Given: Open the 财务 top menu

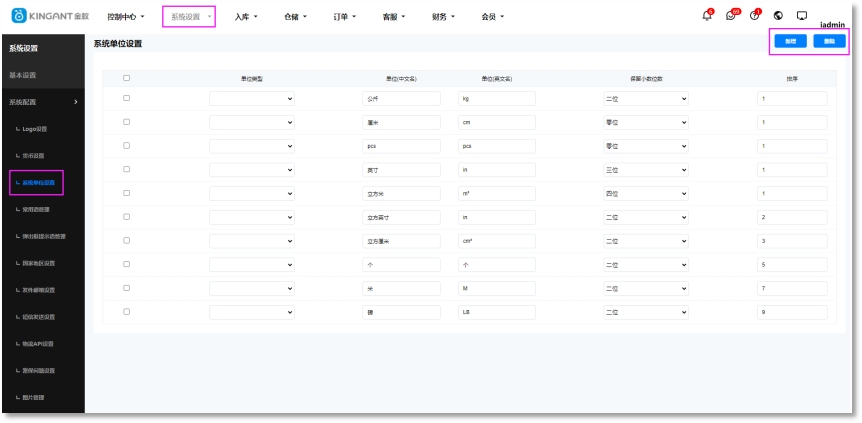Looking at the screenshot, I should tap(443, 17).
